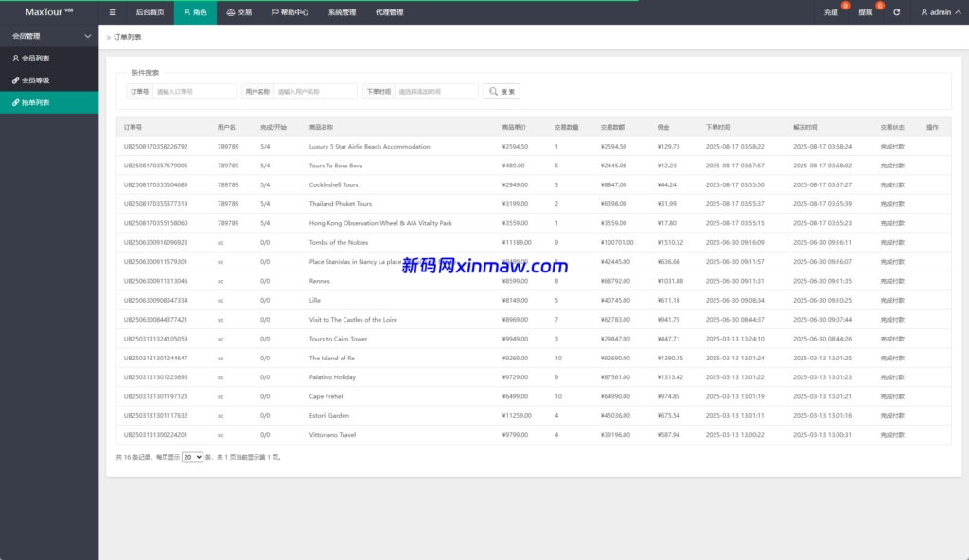The image size is (969, 560).
Task: Open the 系统管理 system management menu
Action: coord(342,12)
